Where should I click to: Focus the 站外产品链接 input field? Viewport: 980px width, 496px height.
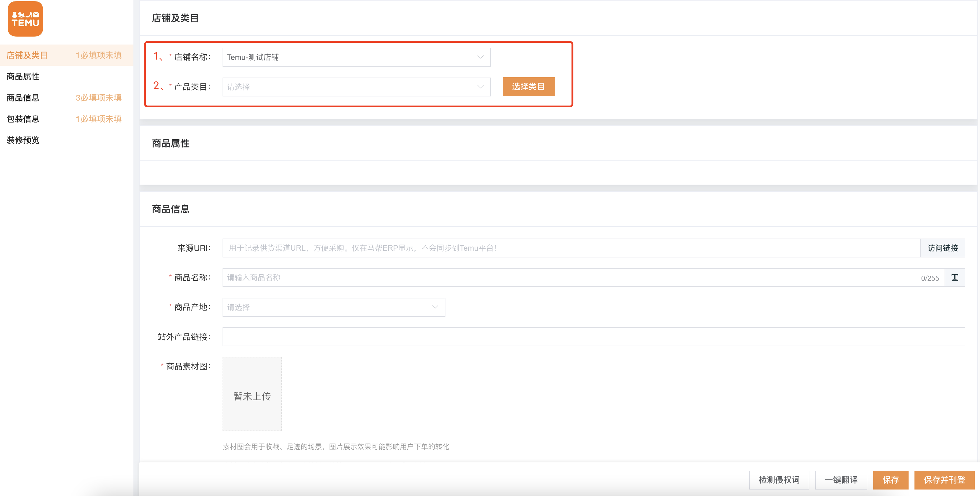tap(594, 337)
